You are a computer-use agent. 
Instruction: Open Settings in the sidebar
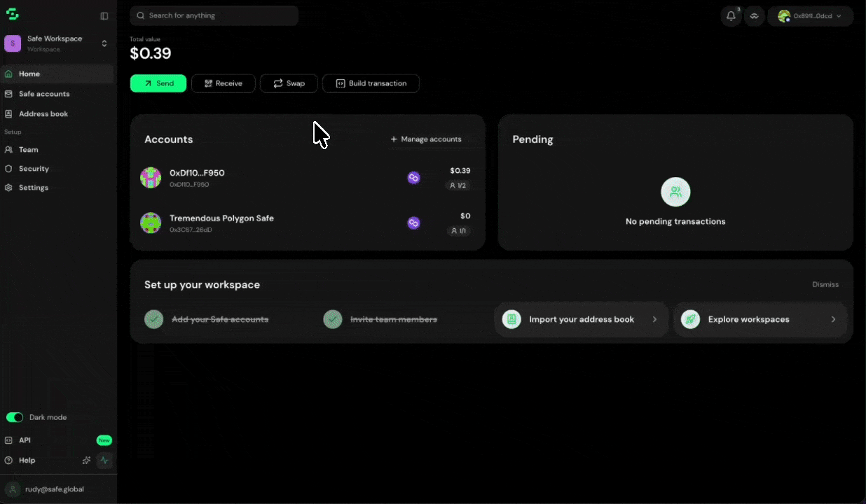[x=57, y=188]
